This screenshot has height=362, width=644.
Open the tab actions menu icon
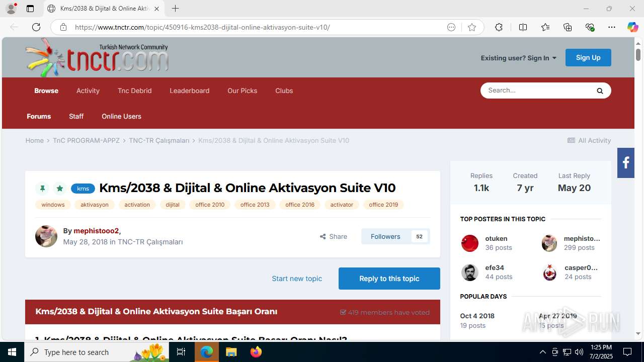[30, 9]
